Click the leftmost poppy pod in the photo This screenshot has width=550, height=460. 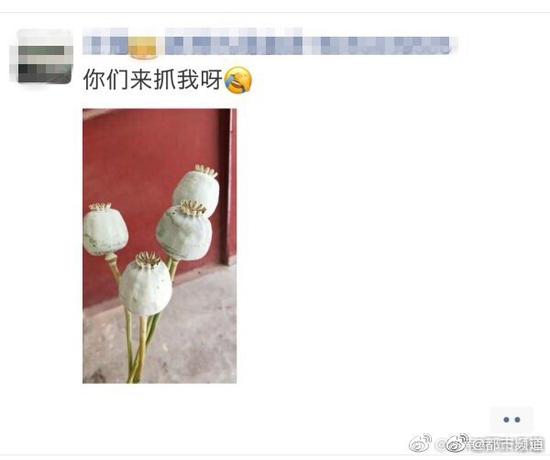pyautogui.click(x=104, y=229)
